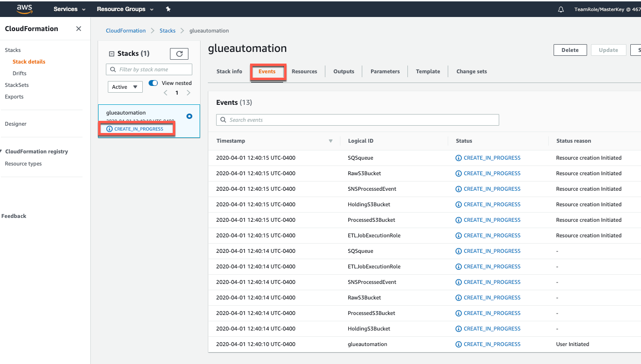641x364 pixels.
Task: Open the TeamRole/MasterKey account menu
Action: (x=607, y=9)
